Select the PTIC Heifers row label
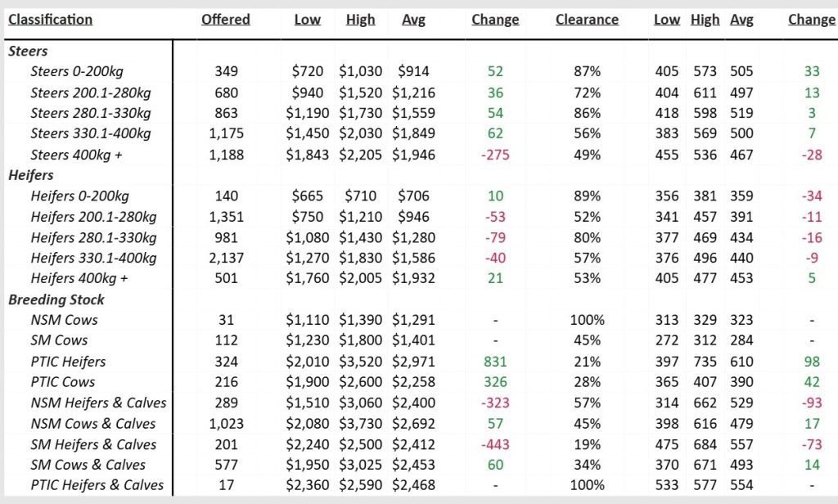The width and height of the screenshot is (838, 504). coord(68,362)
